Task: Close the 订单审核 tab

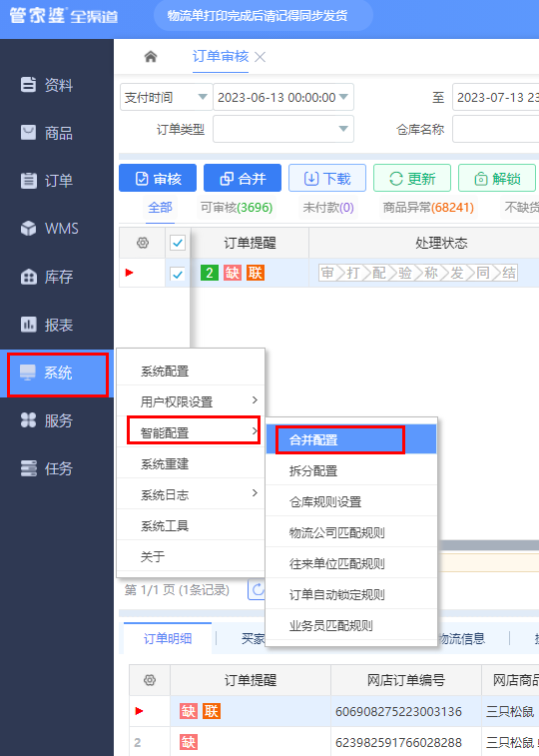Action: (x=261, y=57)
